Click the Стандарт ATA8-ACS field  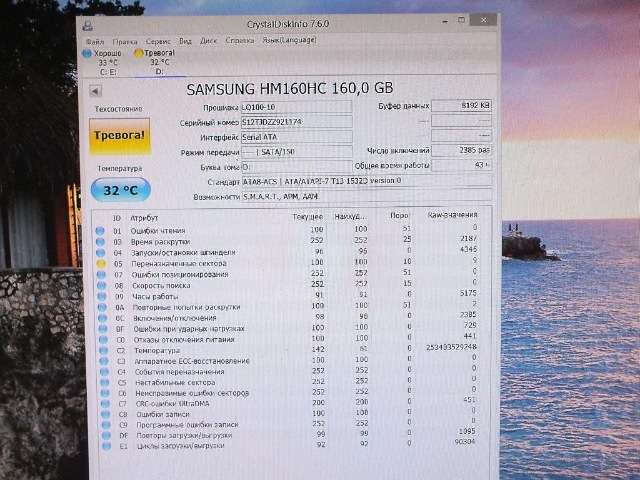pos(367,181)
